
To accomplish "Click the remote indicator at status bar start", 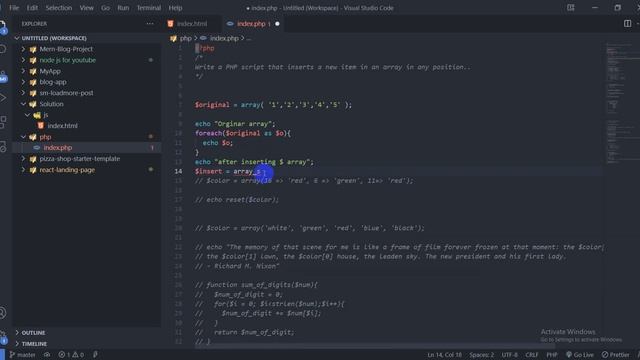I will [2, 355].
